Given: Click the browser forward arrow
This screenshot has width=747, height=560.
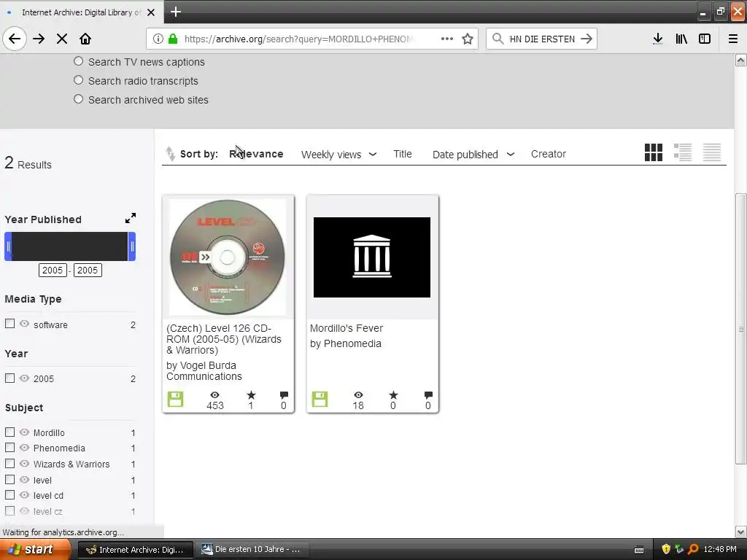Looking at the screenshot, I should pos(39,39).
